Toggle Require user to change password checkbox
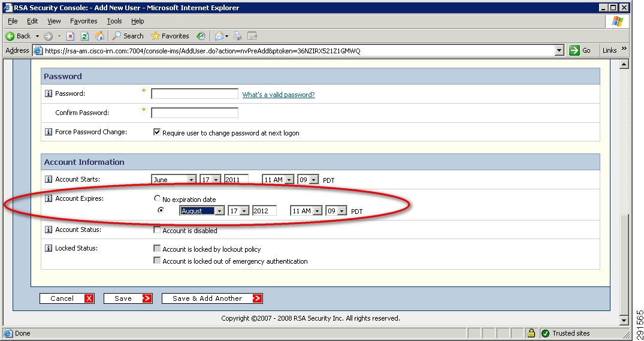This screenshot has height=341, width=644. click(156, 132)
